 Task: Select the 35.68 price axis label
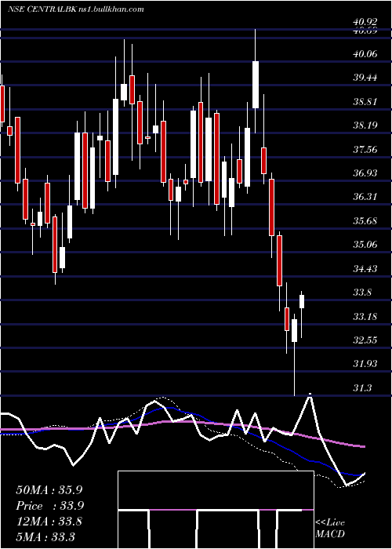pos(365,221)
